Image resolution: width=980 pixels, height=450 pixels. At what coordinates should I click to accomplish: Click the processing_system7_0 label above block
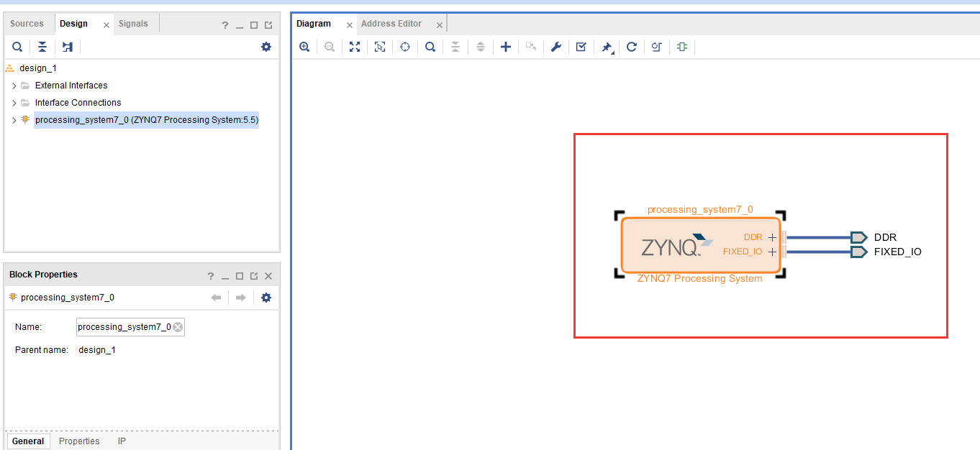tap(700, 210)
